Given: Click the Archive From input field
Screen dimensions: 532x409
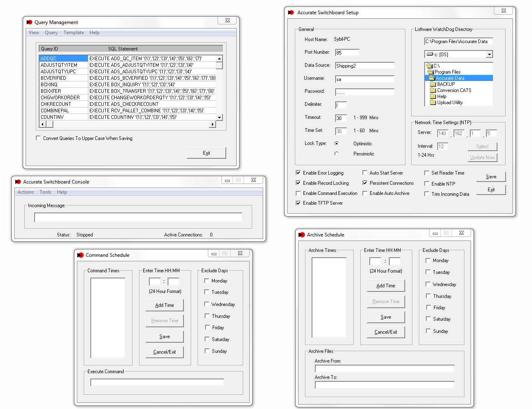Looking at the screenshot, I should [x=384, y=369].
